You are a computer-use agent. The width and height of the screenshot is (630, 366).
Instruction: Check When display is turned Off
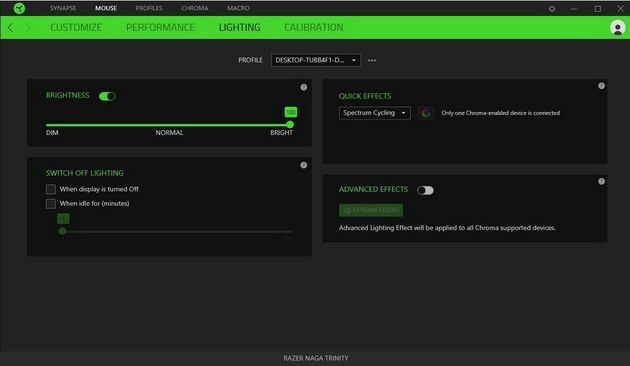[51, 189]
